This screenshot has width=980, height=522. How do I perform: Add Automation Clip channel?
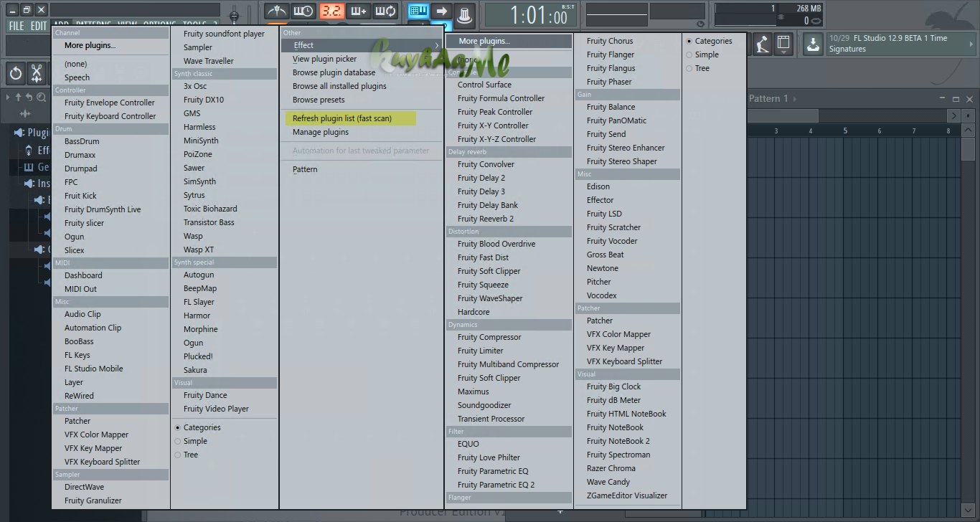(93, 328)
